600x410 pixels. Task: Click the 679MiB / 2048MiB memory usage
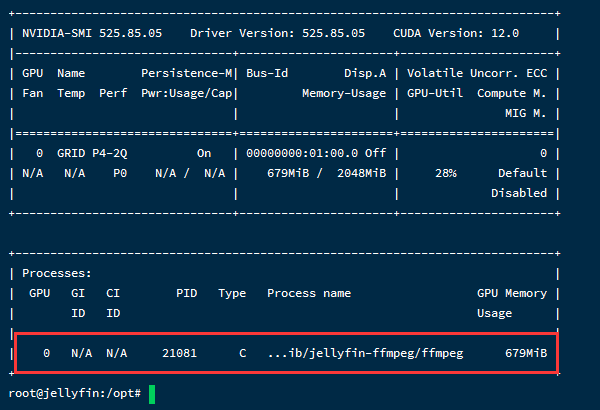click(x=326, y=173)
